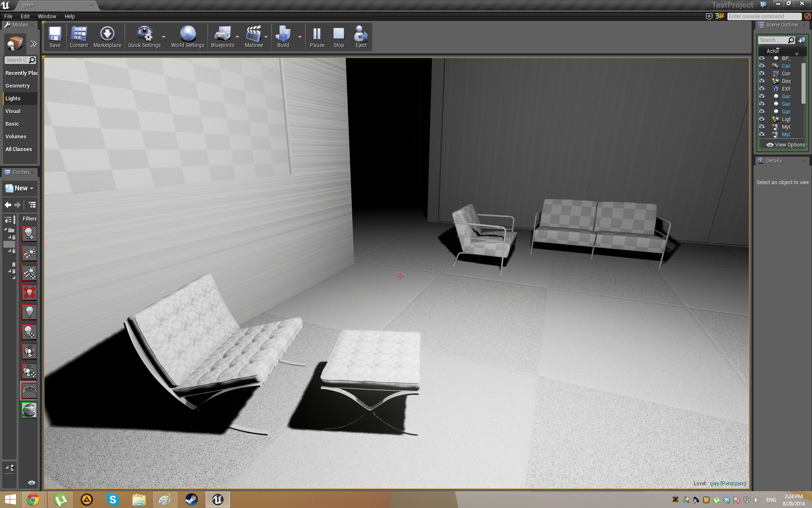Open World Settings
Image resolution: width=812 pixels, height=508 pixels.
pos(187,37)
